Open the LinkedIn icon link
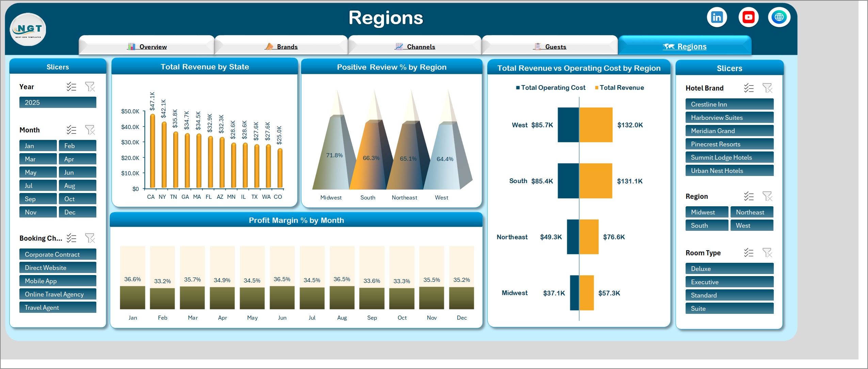The height and width of the screenshot is (369, 868). 717,17
